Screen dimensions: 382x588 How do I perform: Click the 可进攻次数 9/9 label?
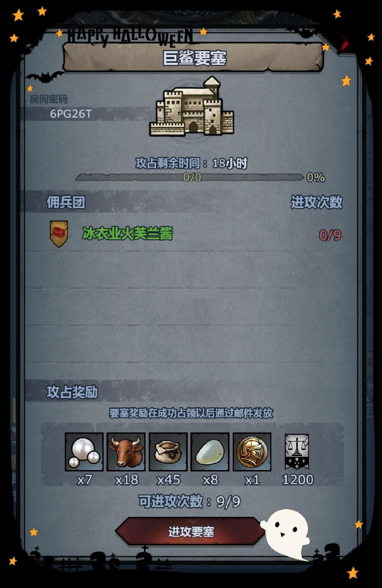pos(189,501)
